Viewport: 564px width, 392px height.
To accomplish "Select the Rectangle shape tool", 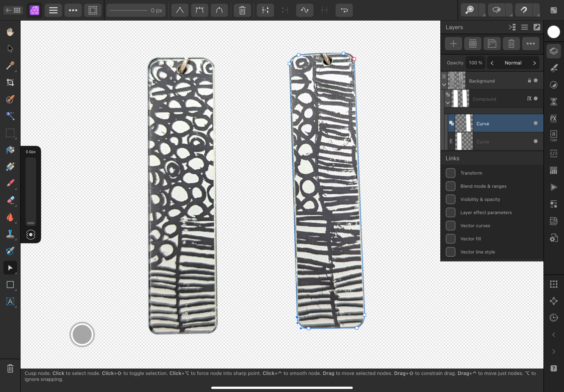I will coord(10,285).
